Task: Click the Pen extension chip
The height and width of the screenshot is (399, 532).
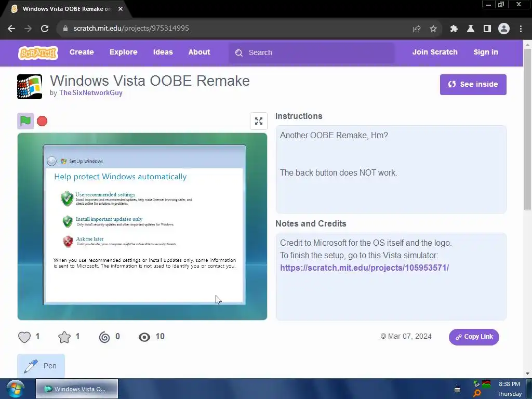Action: [41, 366]
